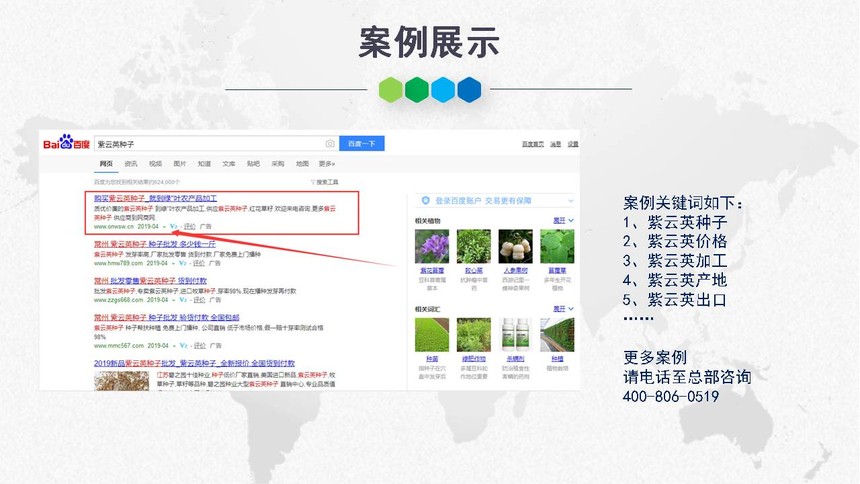Open result ending with 种子批发 多少钱一斤

coord(155,244)
